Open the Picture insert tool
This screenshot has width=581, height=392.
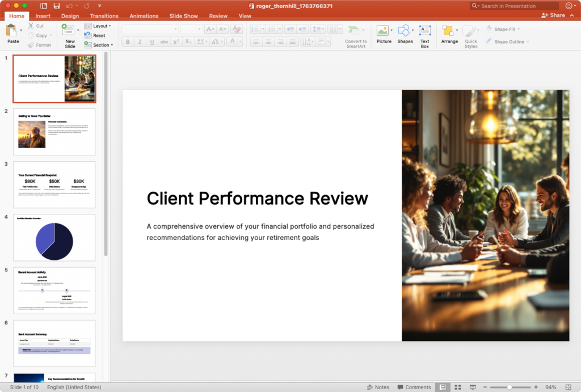pos(383,31)
